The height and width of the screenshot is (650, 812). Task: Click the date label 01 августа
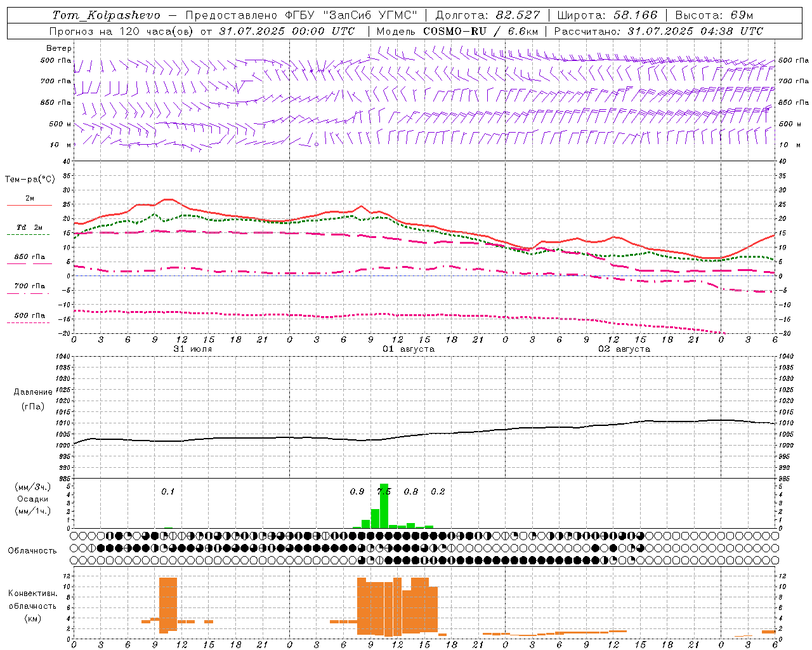pos(409,349)
